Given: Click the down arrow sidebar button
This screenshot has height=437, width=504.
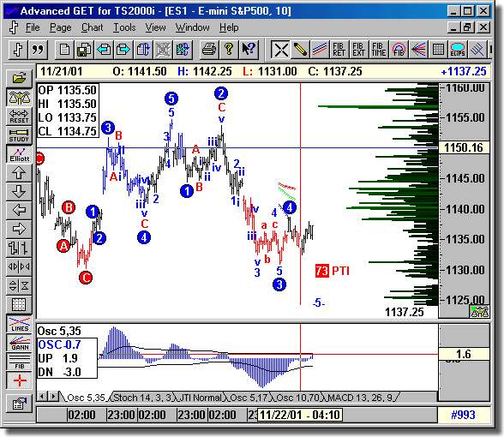Looking at the screenshot, I should 19,192.
